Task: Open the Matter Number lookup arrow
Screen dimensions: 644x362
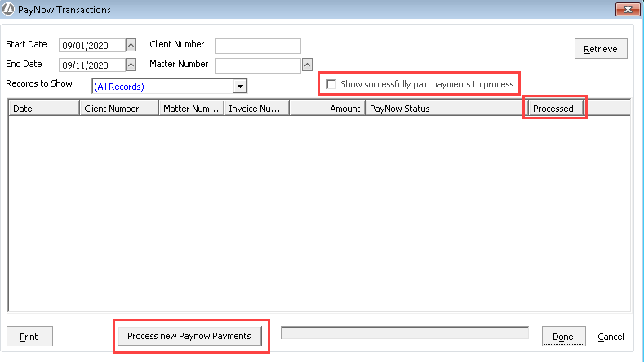Action: (307, 65)
